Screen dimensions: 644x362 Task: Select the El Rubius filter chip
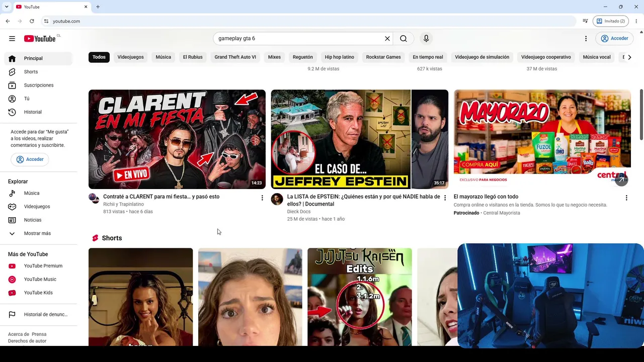coord(193,57)
